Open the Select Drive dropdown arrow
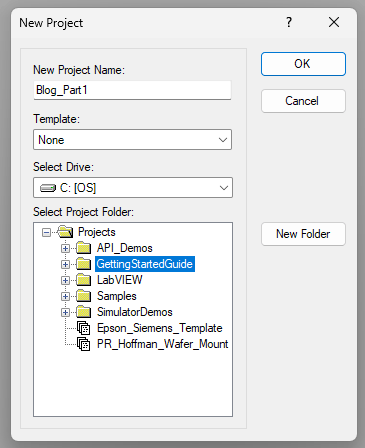The width and height of the screenshot is (365, 448). (x=224, y=188)
